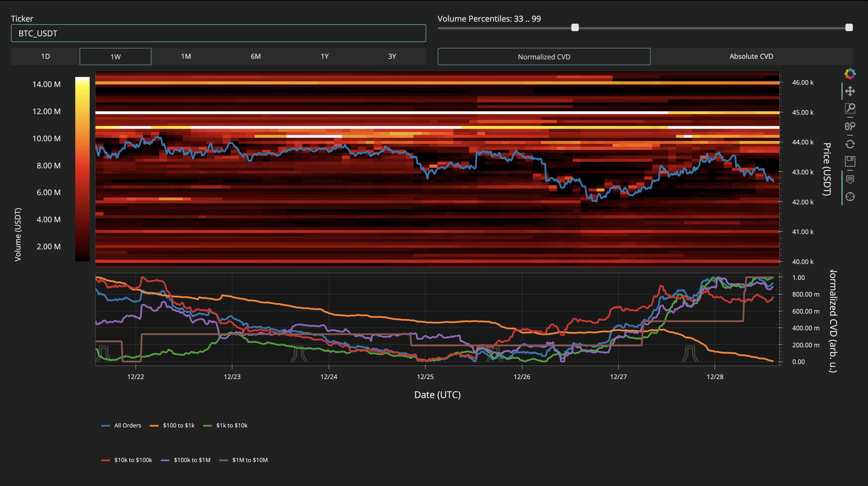
Task: Toggle the $100 to $1k legend series
Action: (172, 425)
